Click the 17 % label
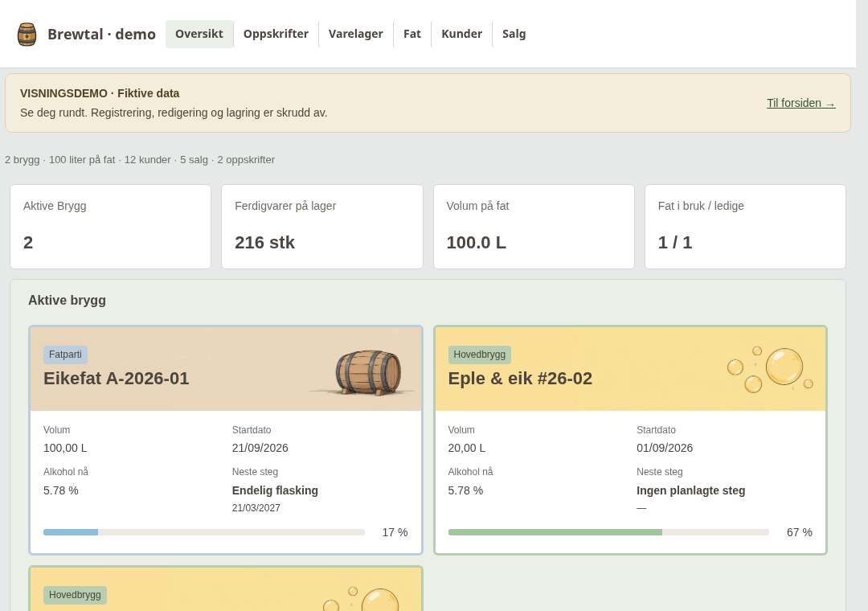The height and width of the screenshot is (611, 868). (x=395, y=532)
